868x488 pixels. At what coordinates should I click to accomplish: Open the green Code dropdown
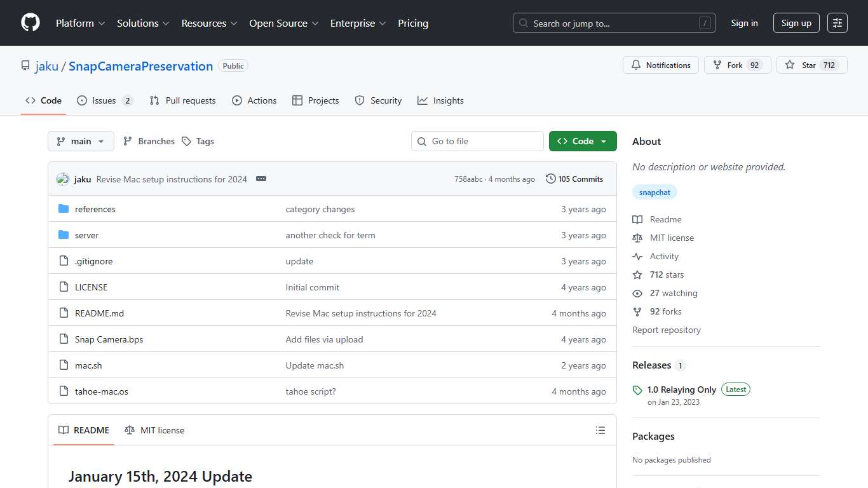(583, 141)
